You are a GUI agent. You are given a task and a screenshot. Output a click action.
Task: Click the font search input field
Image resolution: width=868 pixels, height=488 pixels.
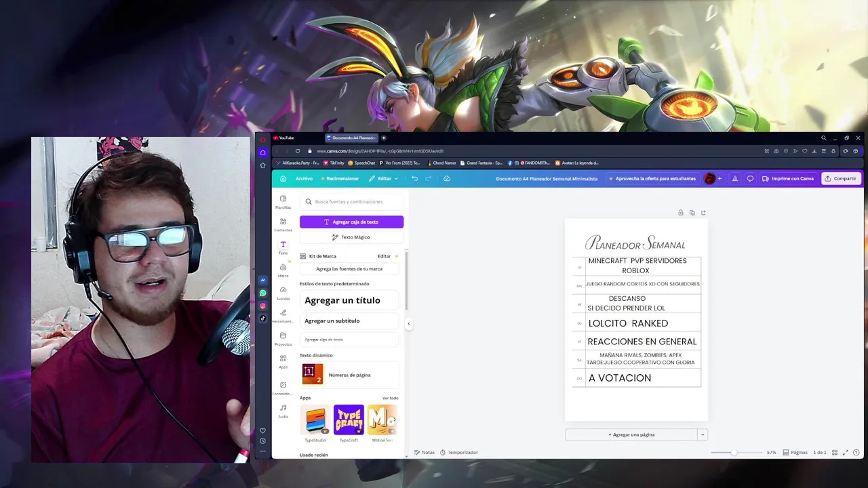[x=351, y=201]
